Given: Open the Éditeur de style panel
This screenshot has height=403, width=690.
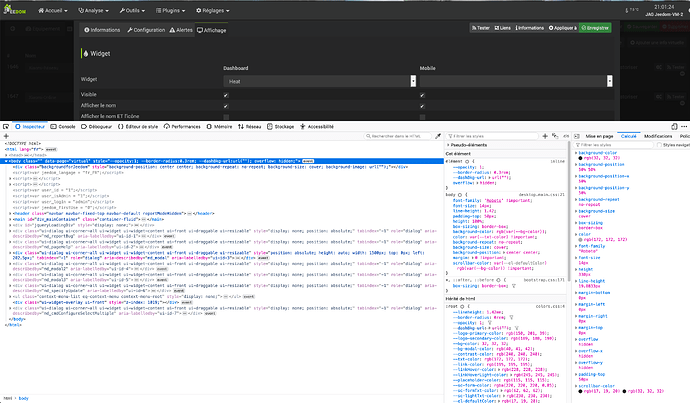Looking at the screenshot, I should 138,127.
